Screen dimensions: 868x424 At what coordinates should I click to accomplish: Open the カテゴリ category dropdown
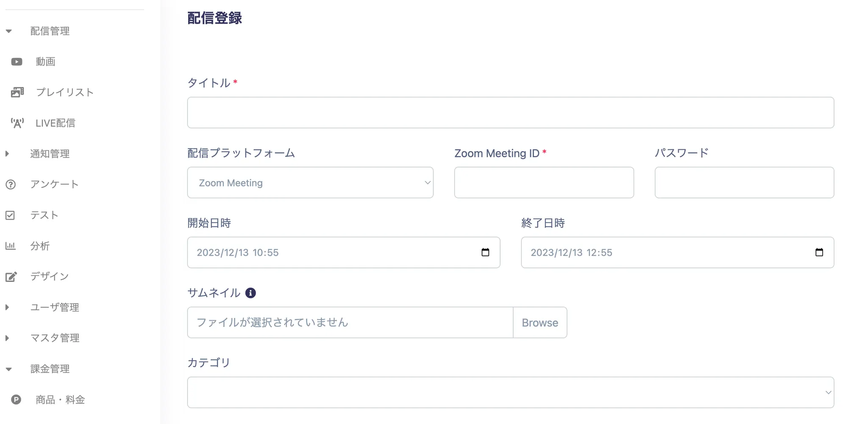(510, 393)
